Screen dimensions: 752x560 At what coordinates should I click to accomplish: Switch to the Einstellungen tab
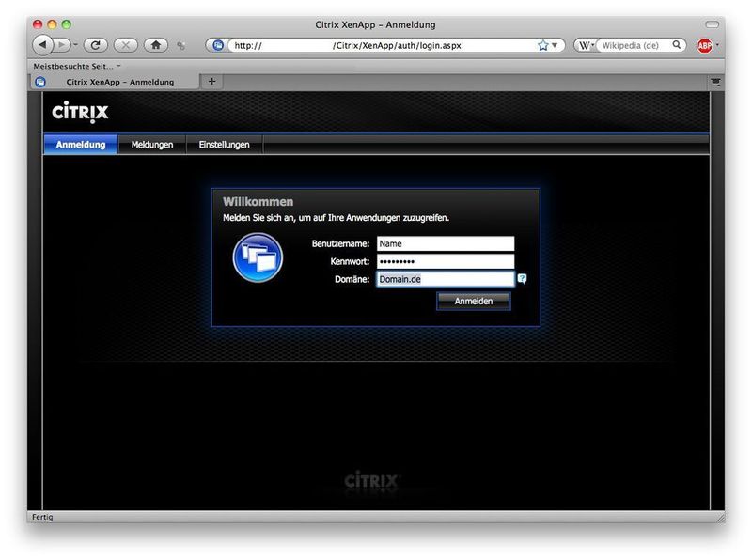point(224,145)
